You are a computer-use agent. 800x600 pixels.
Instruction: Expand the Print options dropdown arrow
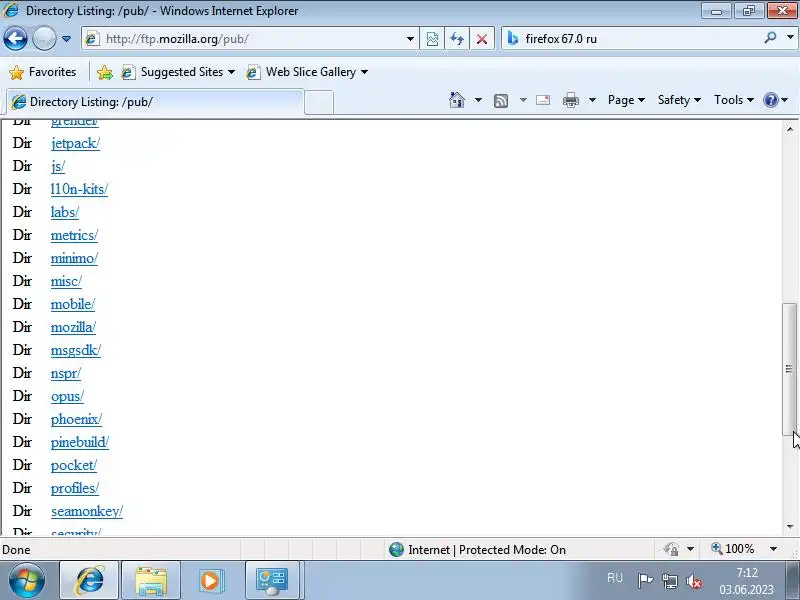click(x=592, y=100)
